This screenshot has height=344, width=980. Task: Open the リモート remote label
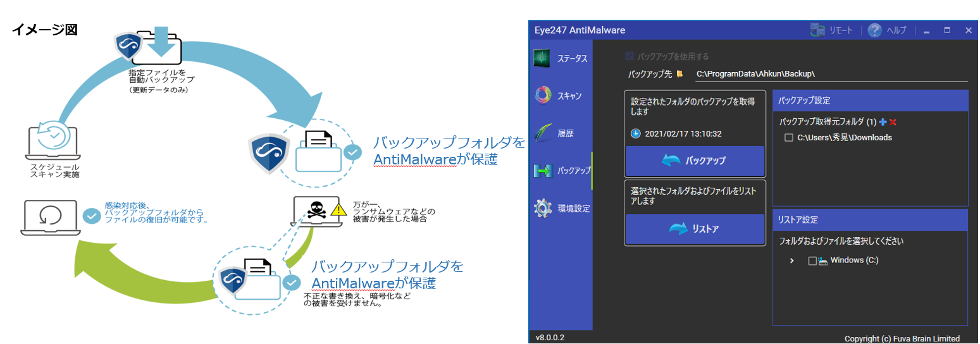[x=841, y=30]
